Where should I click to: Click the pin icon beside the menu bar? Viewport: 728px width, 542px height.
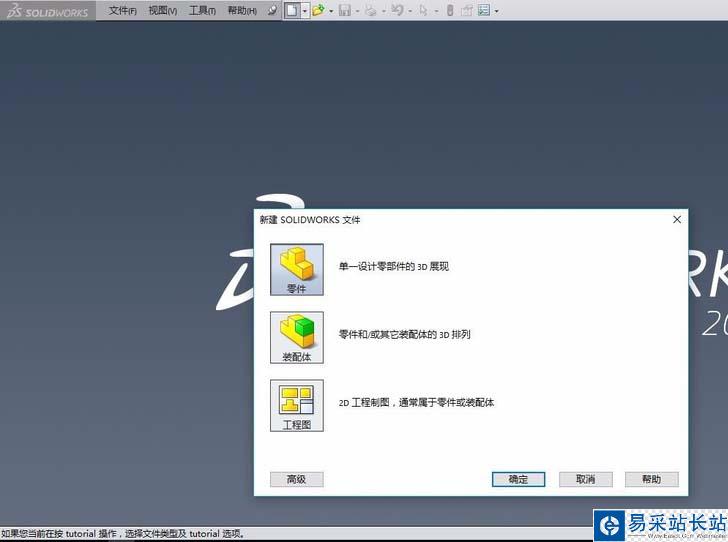[x=272, y=10]
